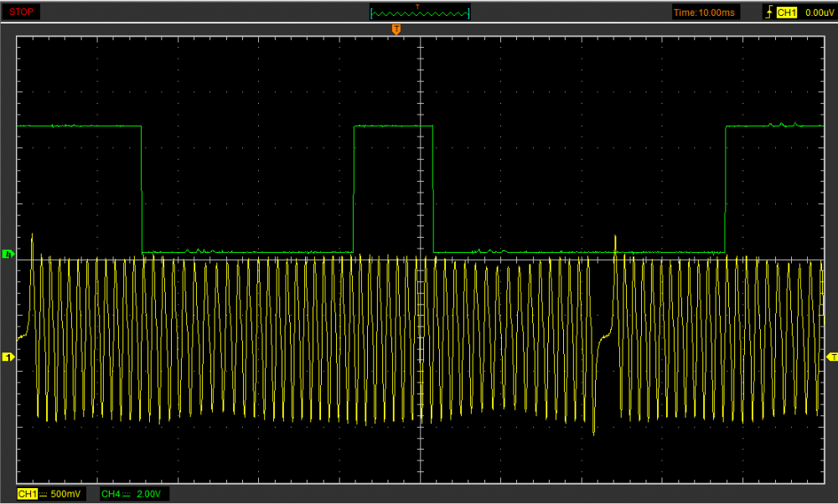Viewport: 838px width, 504px height.
Task: Click the rising edge trigger slope icon
Action: pyautogui.click(x=768, y=13)
